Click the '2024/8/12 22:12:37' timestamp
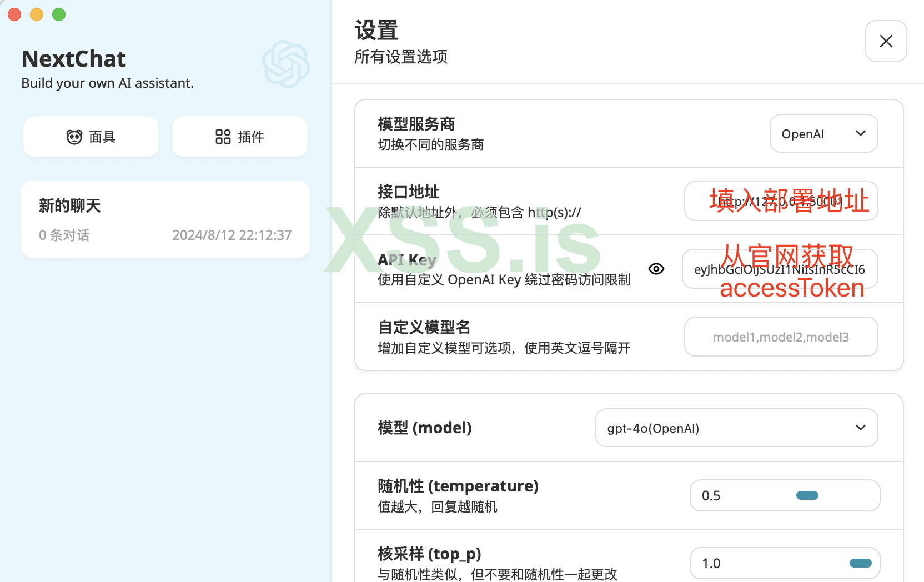Image resolution: width=924 pixels, height=582 pixels. click(x=232, y=235)
